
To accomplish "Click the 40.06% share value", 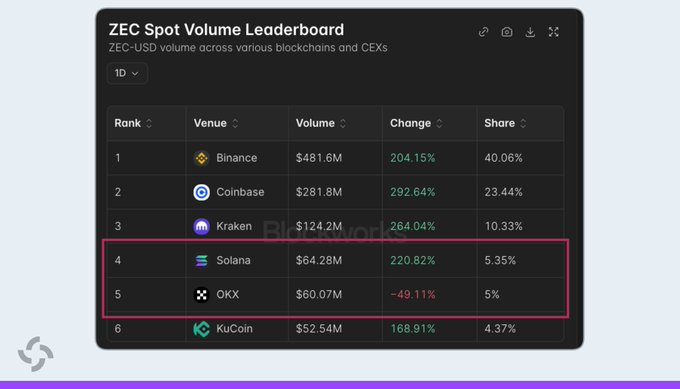I will tap(503, 158).
